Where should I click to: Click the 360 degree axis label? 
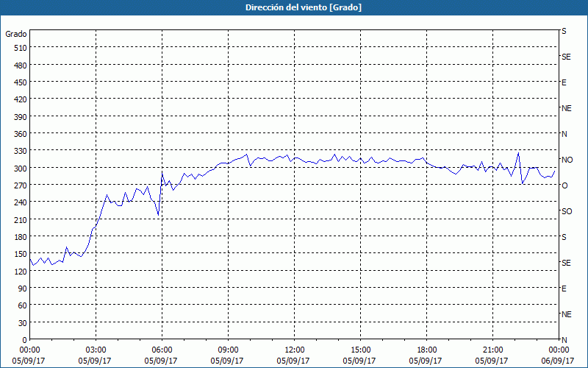tap(21, 134)
